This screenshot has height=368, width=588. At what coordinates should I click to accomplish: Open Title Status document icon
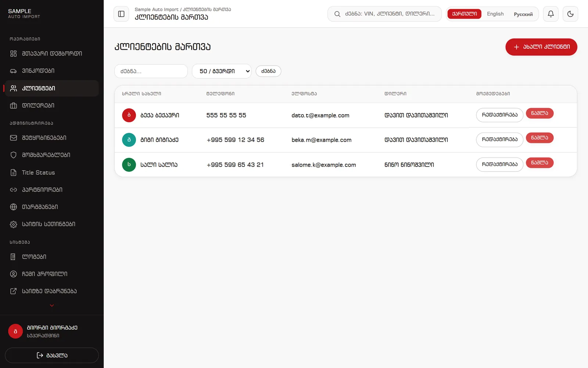pyautogui.click(x=14, y=173)
